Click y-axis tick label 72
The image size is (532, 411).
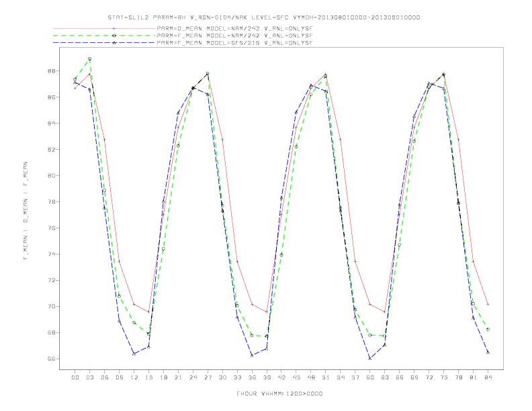[x=51, y=281]
